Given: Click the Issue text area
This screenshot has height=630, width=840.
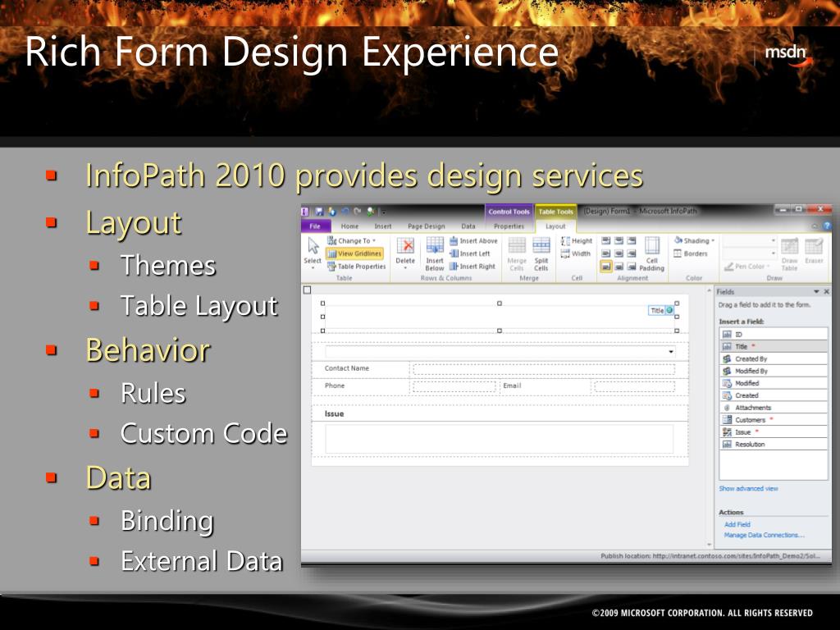Looking at the screenshot, I should [500, 440].
